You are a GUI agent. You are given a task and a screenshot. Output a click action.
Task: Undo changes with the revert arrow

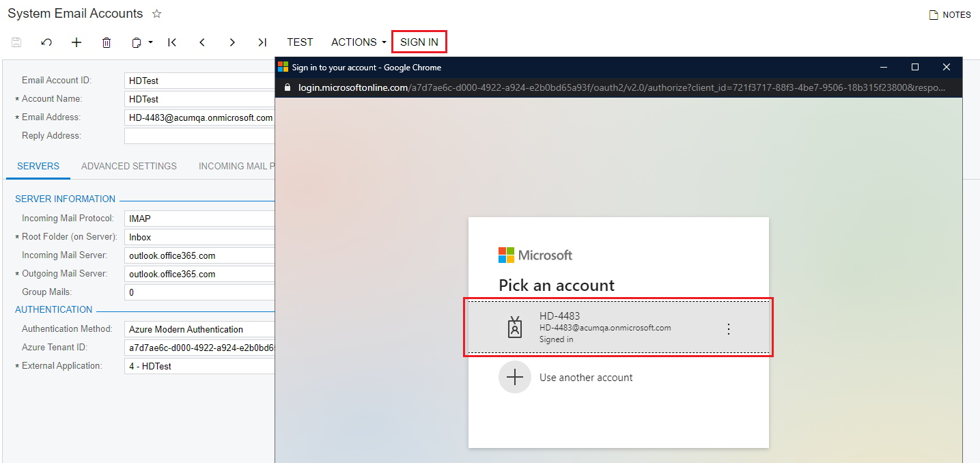tap(46, 42)
